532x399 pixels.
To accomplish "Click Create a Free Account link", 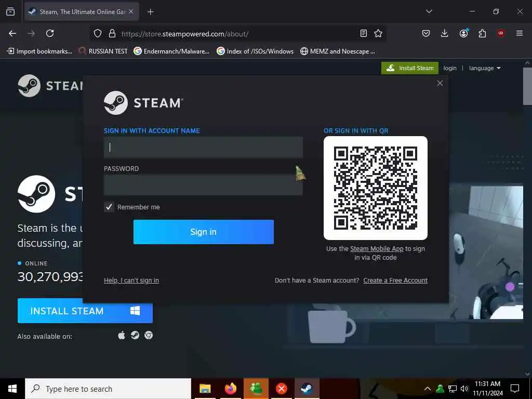I will click(395, 280).
